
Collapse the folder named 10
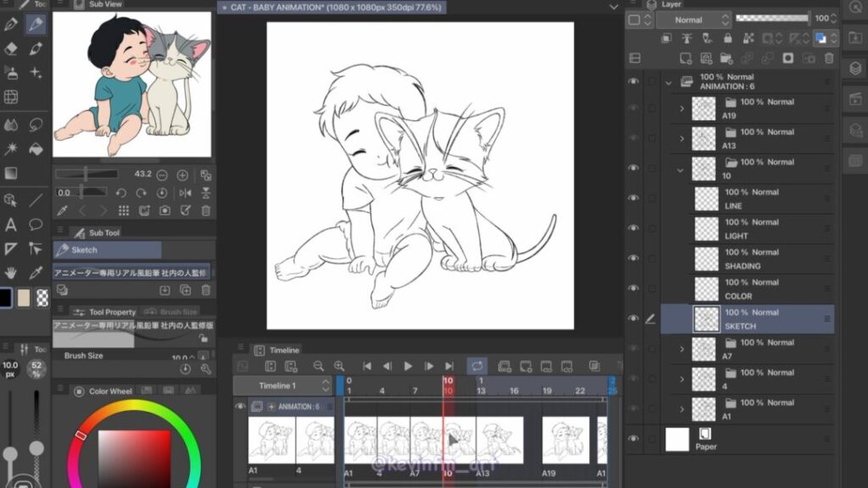pos(682,169)
